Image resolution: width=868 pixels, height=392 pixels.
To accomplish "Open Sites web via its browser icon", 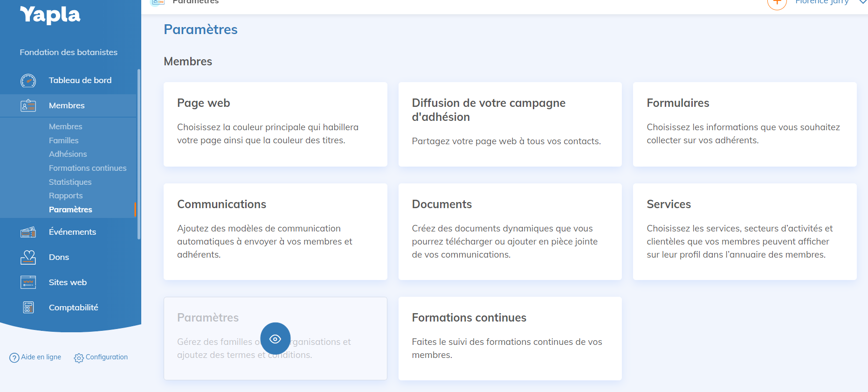I will click(28, 283).
